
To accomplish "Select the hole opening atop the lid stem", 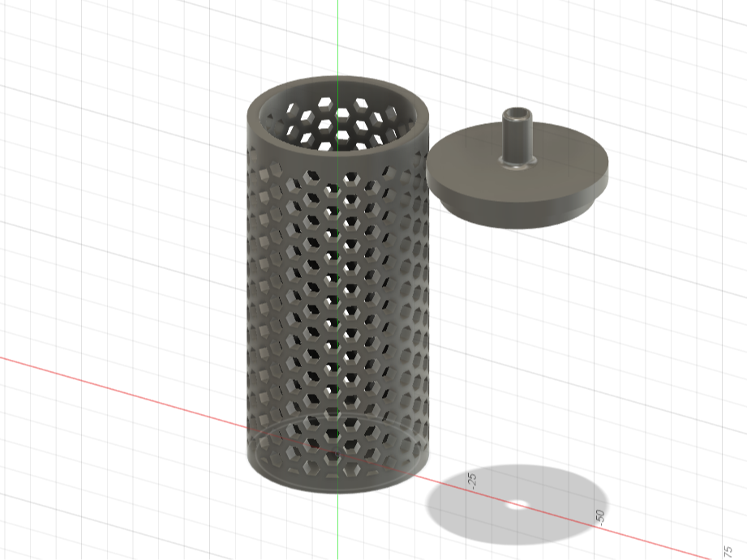I will (x=517, y=113).
